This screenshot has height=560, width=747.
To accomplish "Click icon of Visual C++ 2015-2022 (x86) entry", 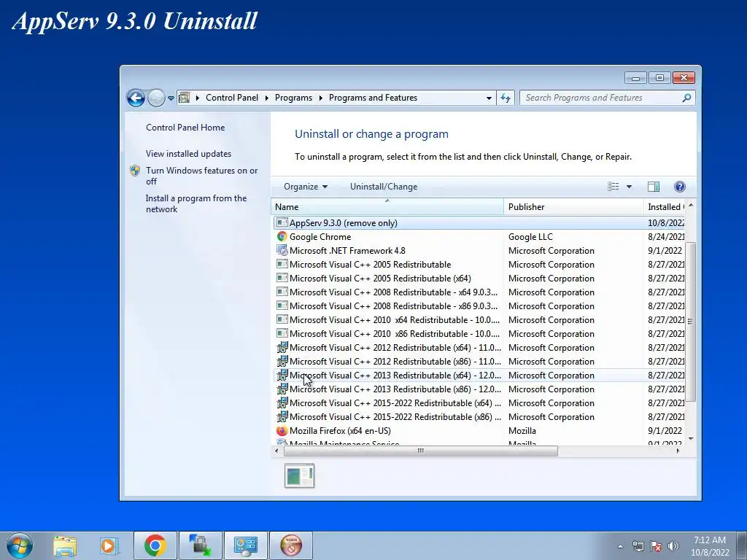I will click(x=282, y=416).
